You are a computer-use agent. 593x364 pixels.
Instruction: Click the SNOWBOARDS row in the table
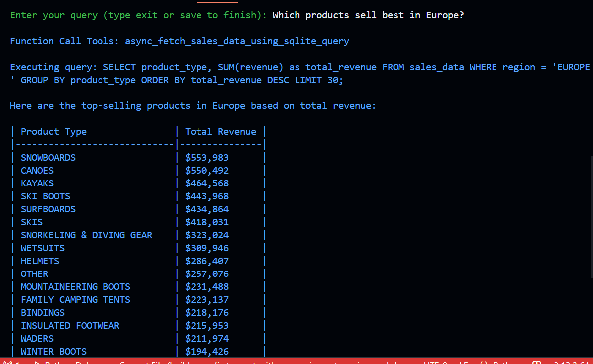[48, 158]
